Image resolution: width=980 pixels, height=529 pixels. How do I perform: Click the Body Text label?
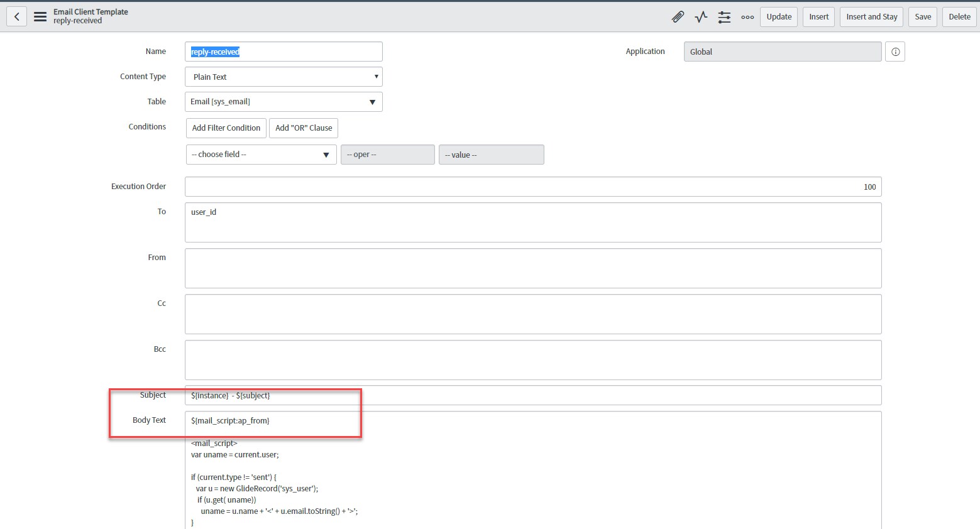(149, 420)
